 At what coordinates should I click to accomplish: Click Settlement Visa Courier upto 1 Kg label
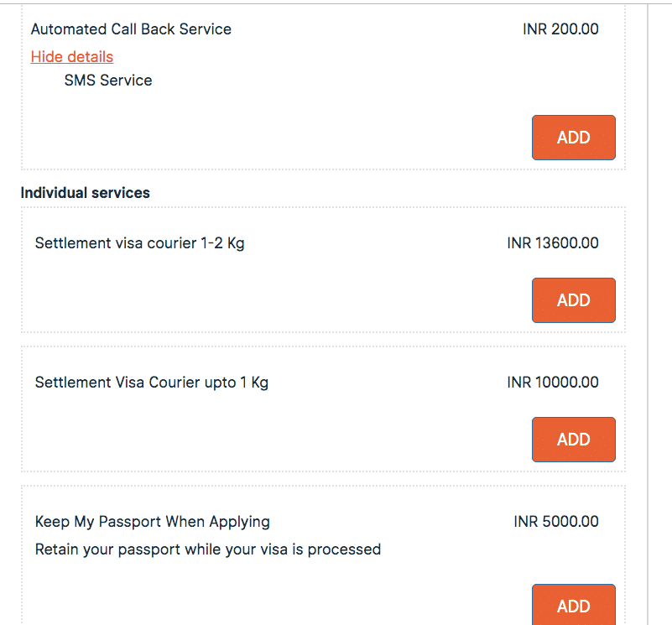pyautogui.click(x=152, y=383)
